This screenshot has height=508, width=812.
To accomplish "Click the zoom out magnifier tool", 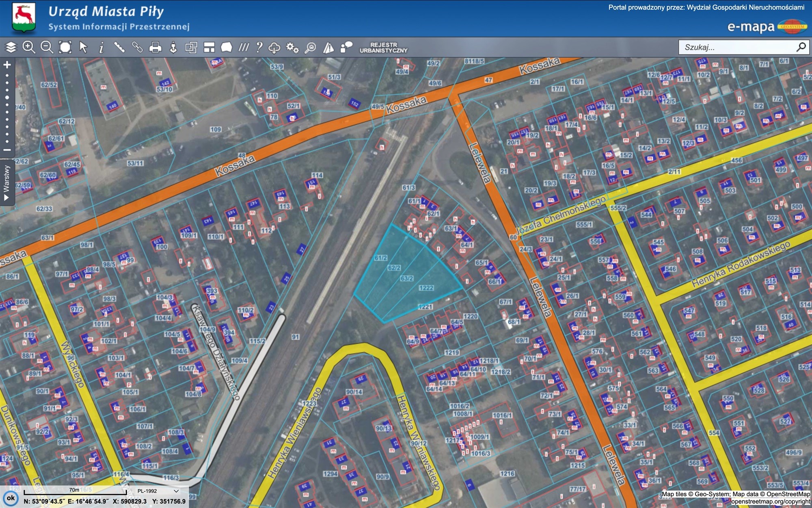I will [47, 48].
